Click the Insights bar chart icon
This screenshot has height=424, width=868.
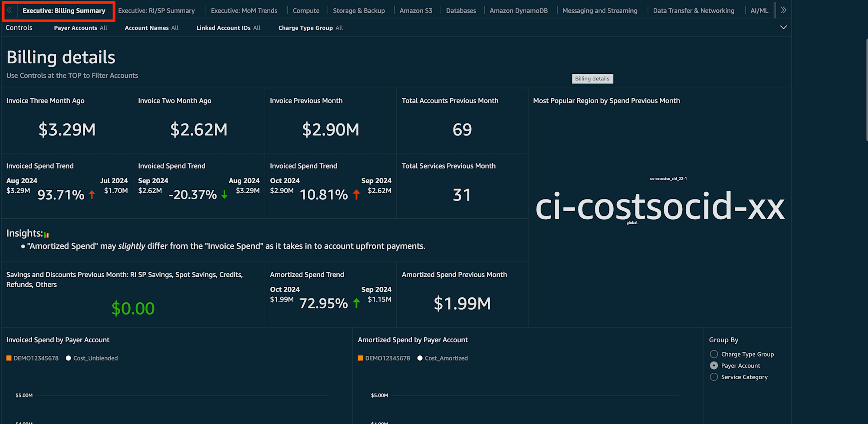[x=46, y=235]
